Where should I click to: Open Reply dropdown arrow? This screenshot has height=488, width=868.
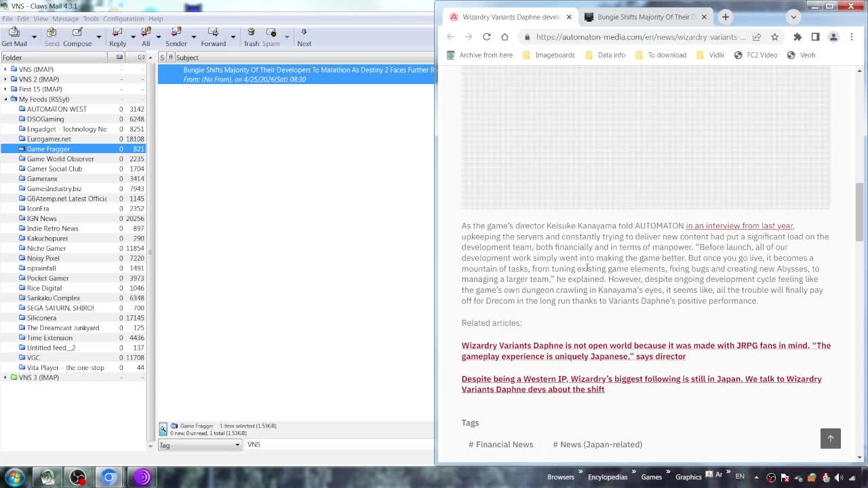pyautogui.click(x=132, y=37)
